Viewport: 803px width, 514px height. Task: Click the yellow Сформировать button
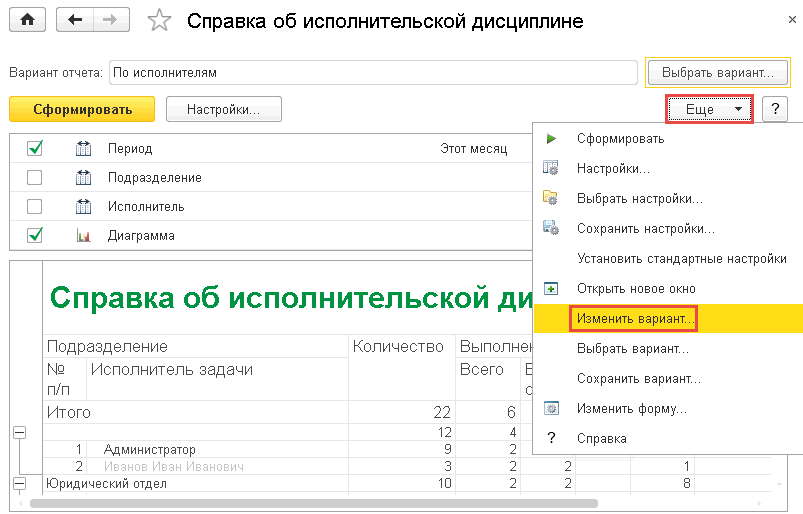82,109
